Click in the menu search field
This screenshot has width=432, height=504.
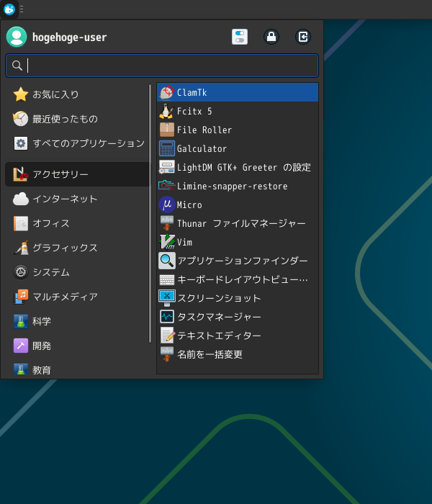(162, 66)
